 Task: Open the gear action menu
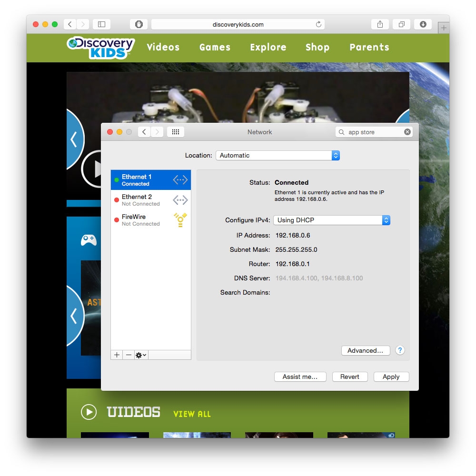coord(139,355)
